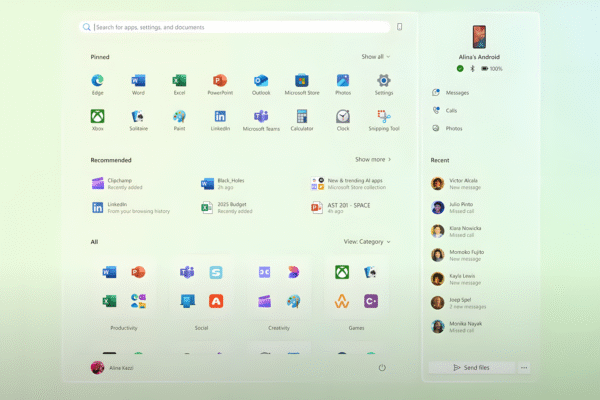Viewport: 600px width, 400px height.
Task: Open Clipchamp in the Creativity folder
Action: (264, 301)
